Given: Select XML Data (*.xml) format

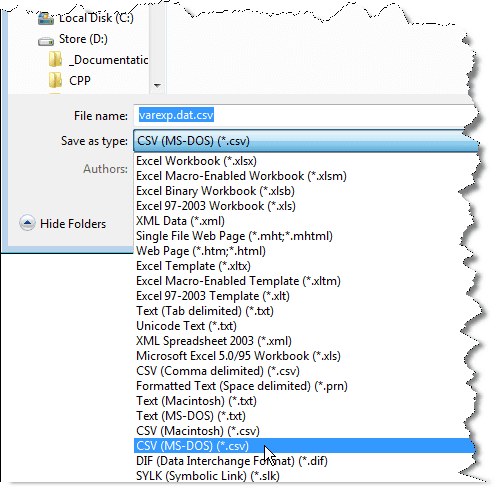Looking at the screenshot, I should [x=304, y=221].
